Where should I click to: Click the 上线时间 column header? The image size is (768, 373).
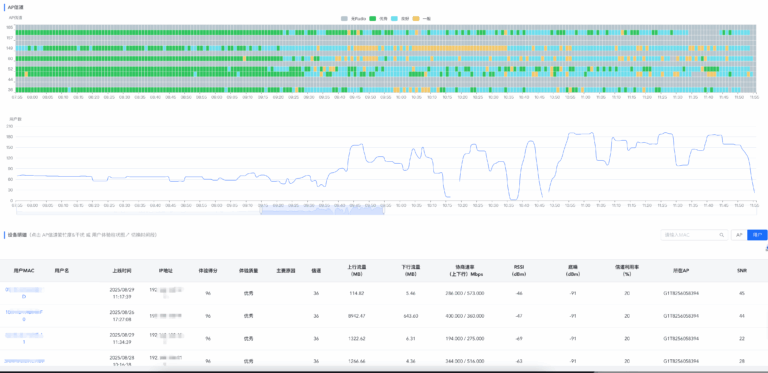(x=122, y=270)
